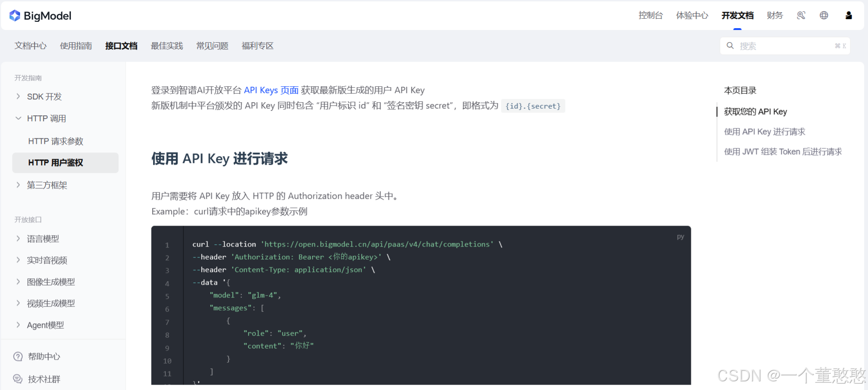The image size is (868, 390).
Task: Follow the API Keys 页面 link
Action: point(271,90)
